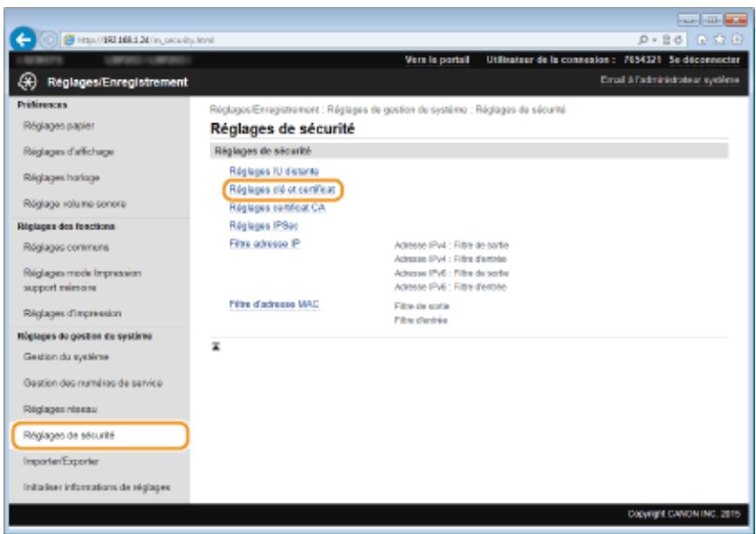Viewport: 756px width, 534px height.
Task: Open Importer/Exporter in sidebar
Action: tap(61, 461)
